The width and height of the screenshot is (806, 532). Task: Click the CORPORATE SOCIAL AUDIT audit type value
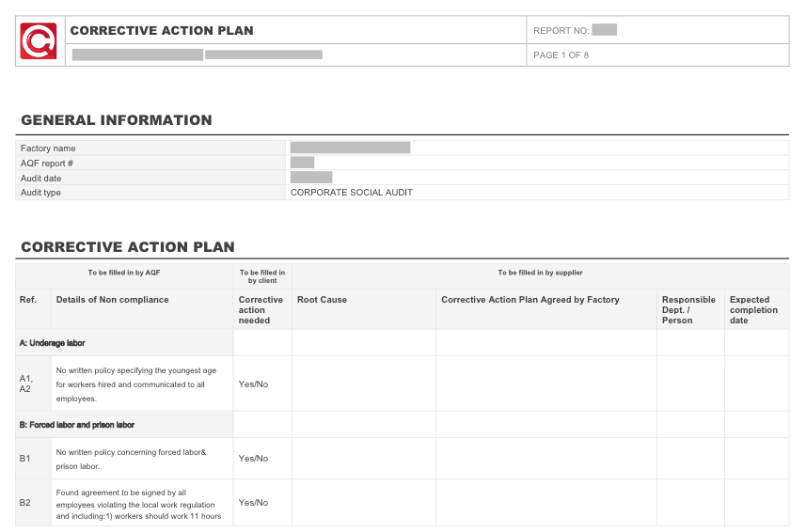pos(352,193)
